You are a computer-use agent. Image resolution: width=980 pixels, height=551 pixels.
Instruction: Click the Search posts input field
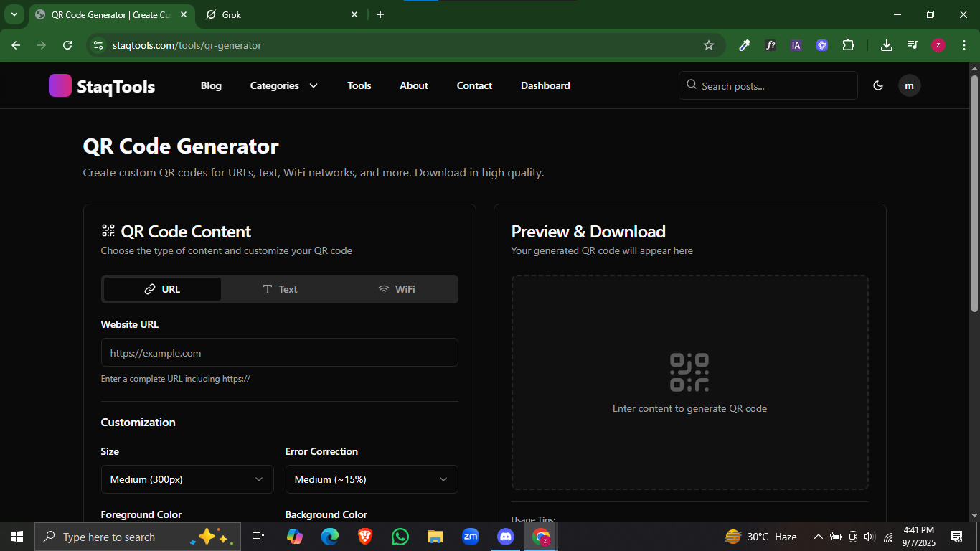coord(768,85)
